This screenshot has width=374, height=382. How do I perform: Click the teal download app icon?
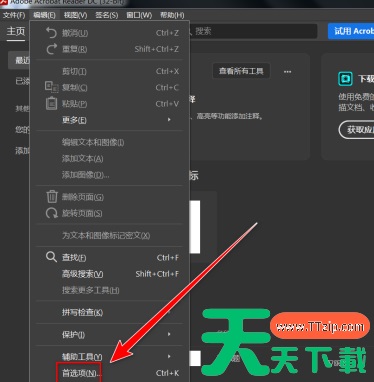(345, 79)
